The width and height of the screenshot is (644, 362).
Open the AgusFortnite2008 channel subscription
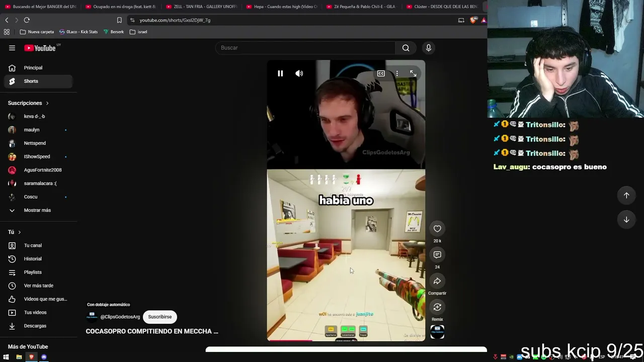click(38, 170)
